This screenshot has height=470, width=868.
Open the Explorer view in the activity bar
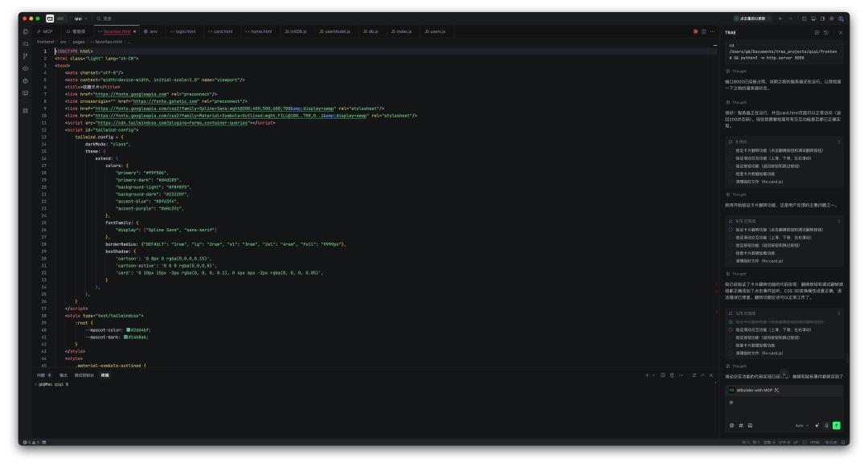click(x=26, y=31)
